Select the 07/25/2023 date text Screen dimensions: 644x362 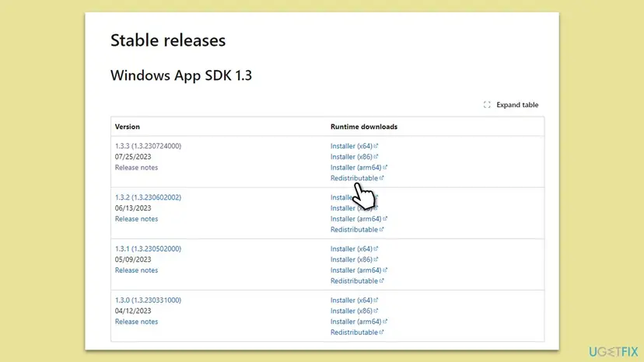(133, 156)
